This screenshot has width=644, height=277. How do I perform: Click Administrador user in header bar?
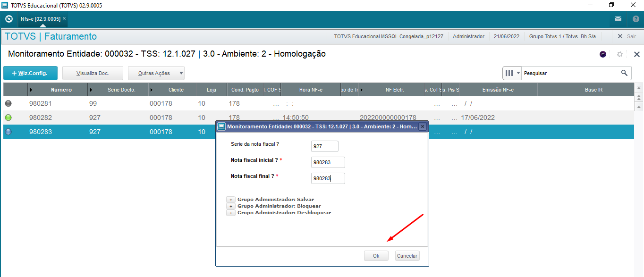click(468, 36)
